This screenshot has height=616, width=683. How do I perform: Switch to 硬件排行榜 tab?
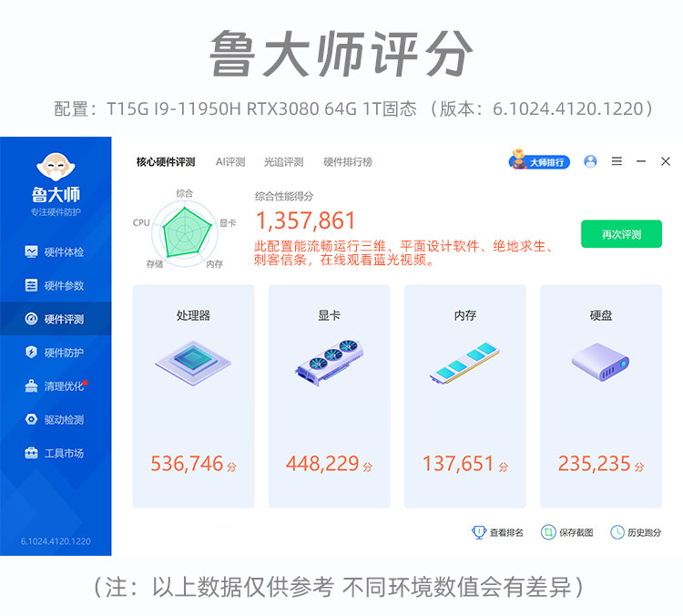348,162
